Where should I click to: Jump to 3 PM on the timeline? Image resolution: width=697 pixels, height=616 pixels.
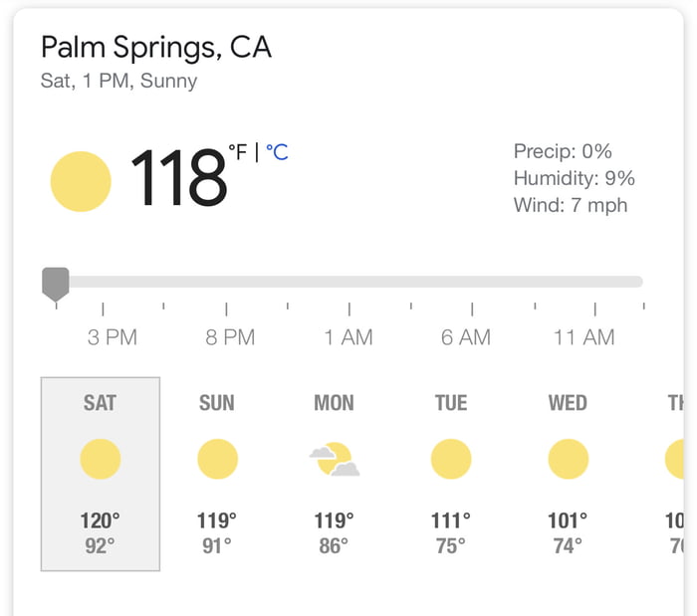pos(112,337)
